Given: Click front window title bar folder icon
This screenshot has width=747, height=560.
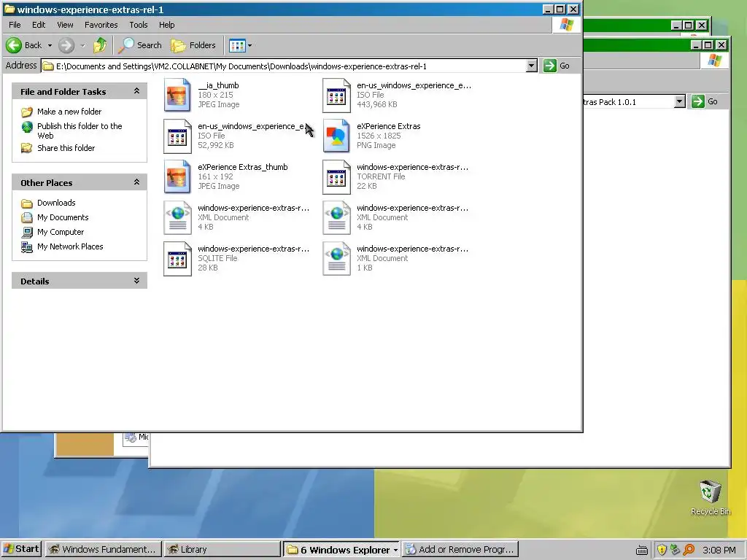Looking at the screenshot, I should click(x=9, y=9).
